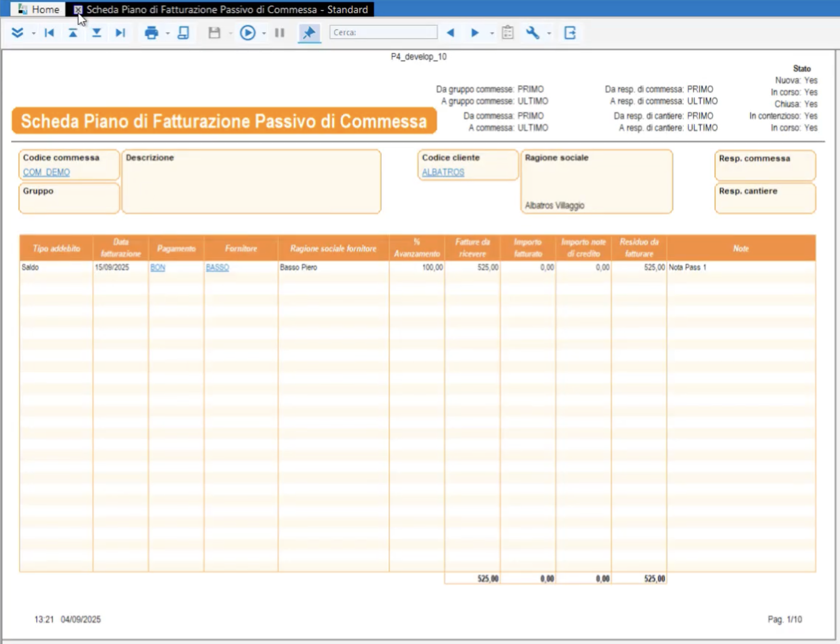Click the page setup icon
Image resolution: width=840 pixels, height=644 pixels.
pos(183,33)
